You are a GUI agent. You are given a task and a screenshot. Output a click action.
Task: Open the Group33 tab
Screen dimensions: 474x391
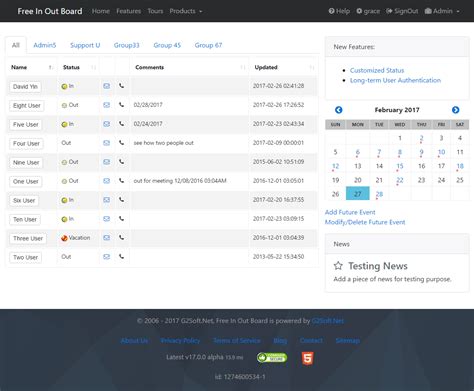click(126, 45)
